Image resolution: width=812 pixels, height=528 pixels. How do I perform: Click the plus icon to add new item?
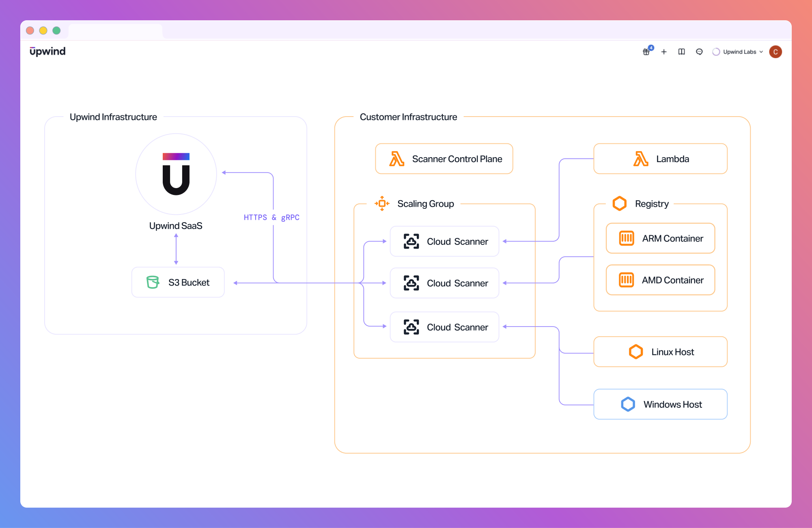[664, 52]
